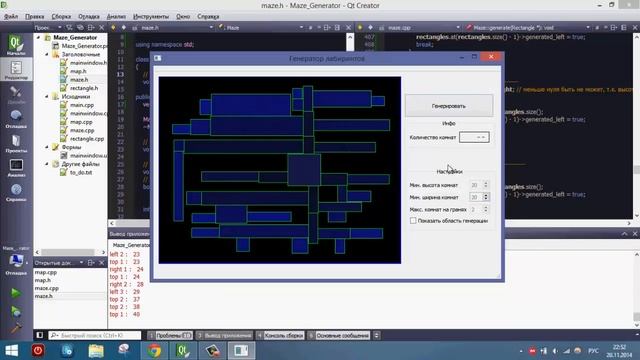Collapse the Maze_Generator project tree node
Viewport: 640px width, 360px height.
coord(38,37)
